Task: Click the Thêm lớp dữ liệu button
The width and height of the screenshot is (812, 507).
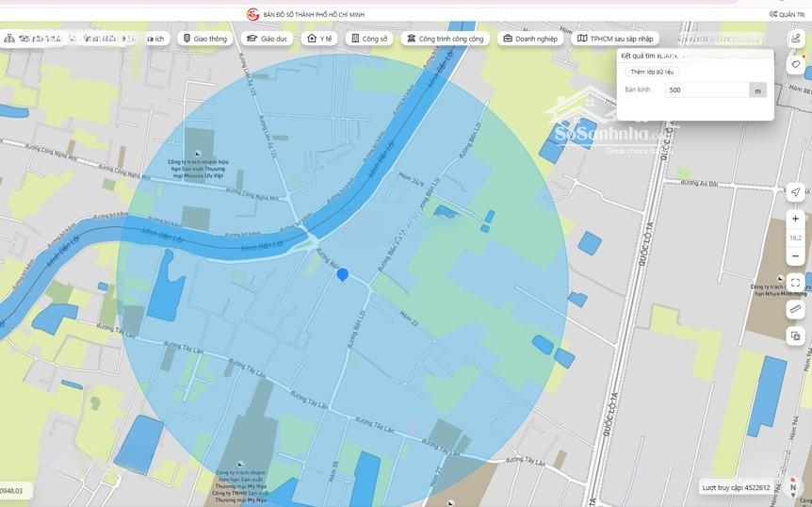Action: click(x=652, y=72)
